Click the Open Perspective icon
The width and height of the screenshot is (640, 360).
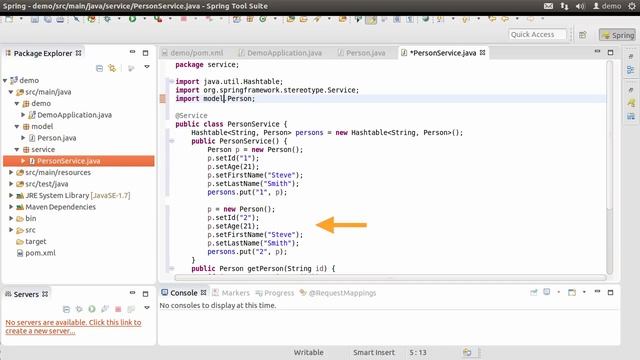(x=582, y=35)
